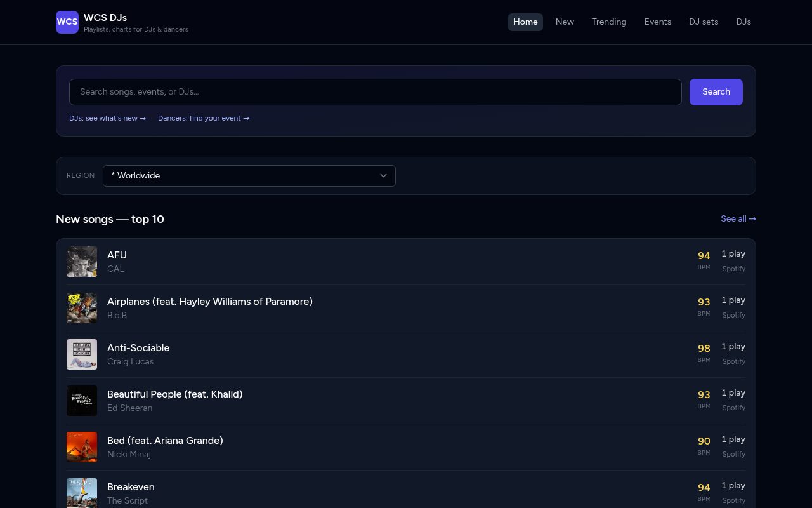Click artist name 'Craig Lucas'

(130, 362)
